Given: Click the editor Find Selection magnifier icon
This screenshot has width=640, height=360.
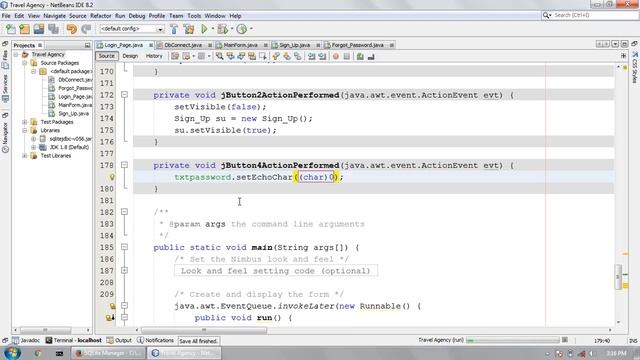Looking at the screenshot, I should coord(220,56).
